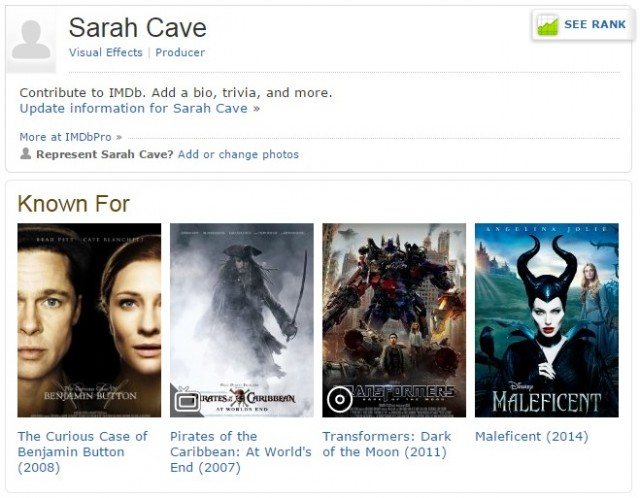Click the Known For section heading
The width and height of the screenshot is (640, 498).
pyautogui.click(x=73, y=204)
